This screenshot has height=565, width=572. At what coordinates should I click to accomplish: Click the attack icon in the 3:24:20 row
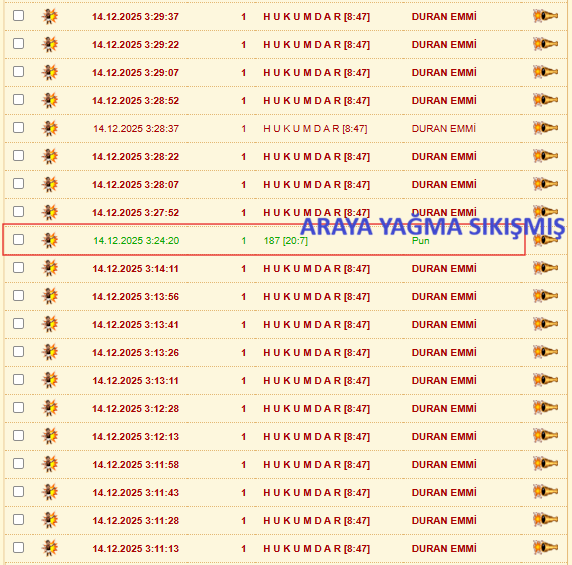[50, 240]
